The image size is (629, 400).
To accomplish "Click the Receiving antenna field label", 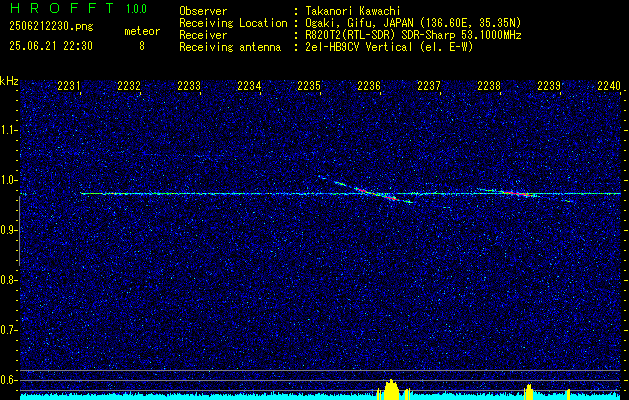I will (x=230, y=47).
